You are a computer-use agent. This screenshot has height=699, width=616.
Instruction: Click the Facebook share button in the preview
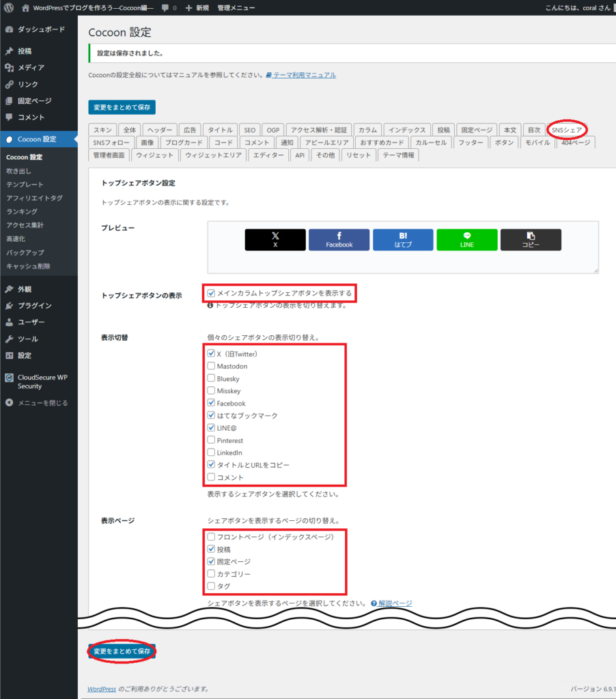pos(339,240)
